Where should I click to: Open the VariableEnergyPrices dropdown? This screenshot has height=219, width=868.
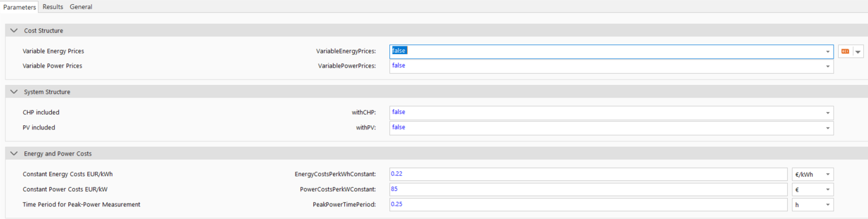pos(828,52)
